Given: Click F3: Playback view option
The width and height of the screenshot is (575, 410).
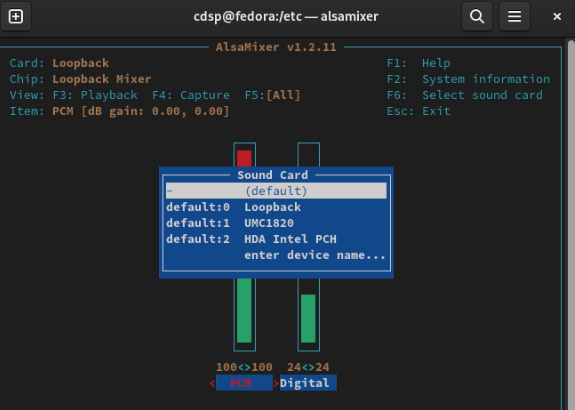Looking at the screenshot, I should click(x=95, y=95).
